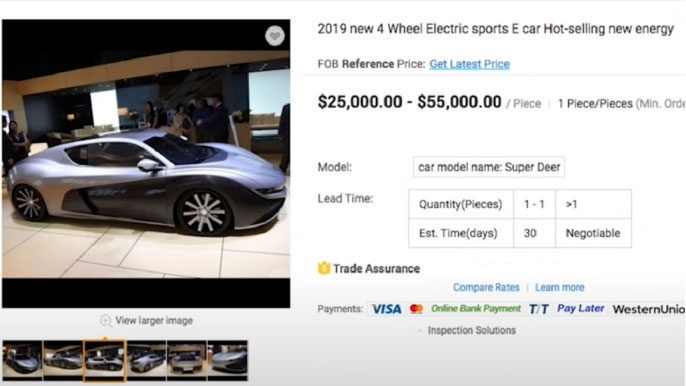Screen dimensions: 686x386
Task: Open the Get Latest Price link
Action: tap(469, 64)
